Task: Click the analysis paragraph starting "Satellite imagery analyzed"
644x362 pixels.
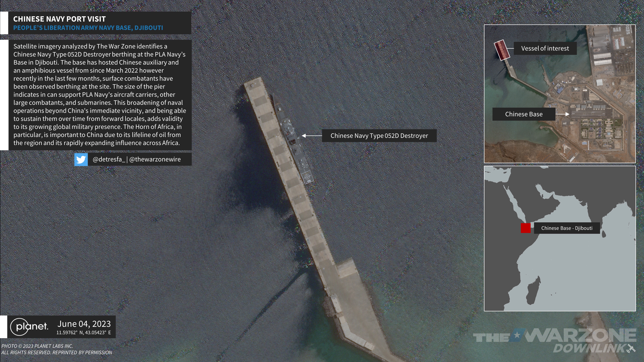Action: tap(100, 95)
